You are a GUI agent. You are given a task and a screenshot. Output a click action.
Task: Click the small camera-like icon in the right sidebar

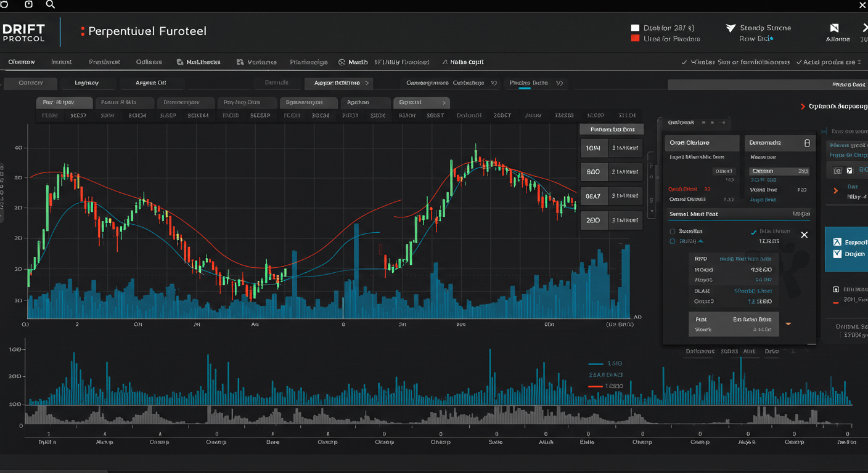pos(838,171)
